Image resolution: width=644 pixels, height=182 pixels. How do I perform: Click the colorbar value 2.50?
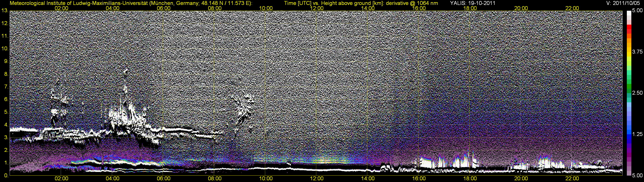[637, 93]
